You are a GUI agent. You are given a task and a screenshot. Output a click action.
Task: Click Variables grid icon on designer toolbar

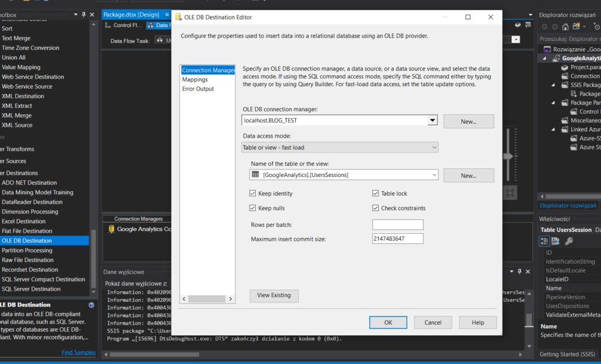[x=528, y=25]
